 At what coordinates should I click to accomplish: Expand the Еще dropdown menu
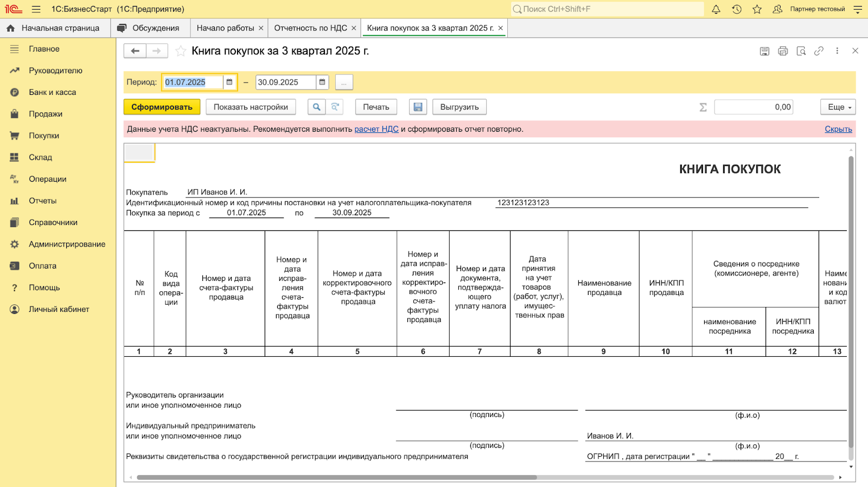[838, 107]
